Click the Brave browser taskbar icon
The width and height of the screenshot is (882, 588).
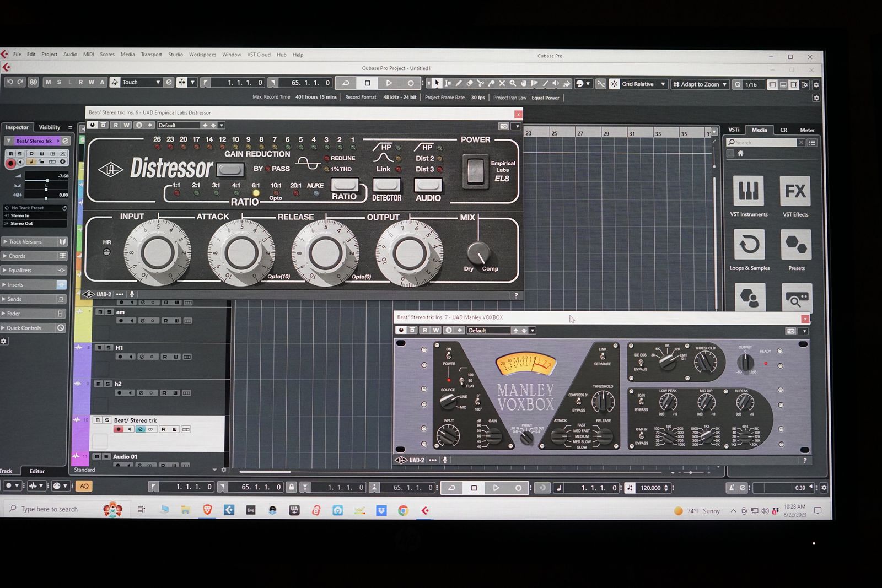207,510
